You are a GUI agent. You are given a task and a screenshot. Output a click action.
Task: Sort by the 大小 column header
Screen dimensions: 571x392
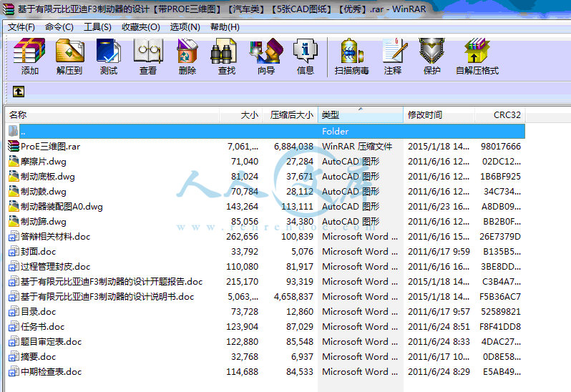tap(240, 115)
